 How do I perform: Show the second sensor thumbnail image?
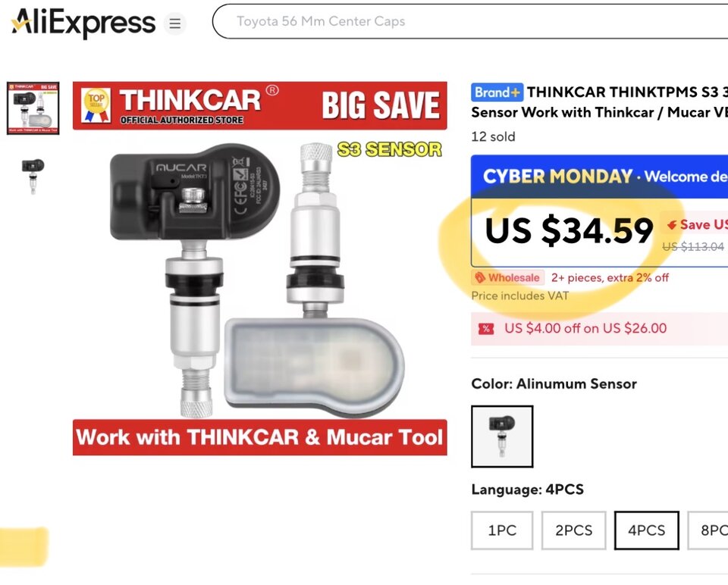(x=33, y=177)
